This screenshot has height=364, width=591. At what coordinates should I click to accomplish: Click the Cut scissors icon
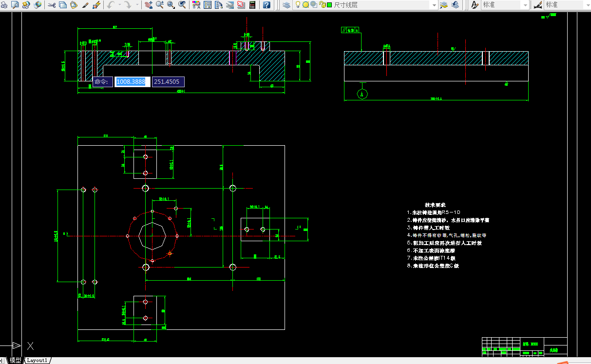[x=52, y=5]
